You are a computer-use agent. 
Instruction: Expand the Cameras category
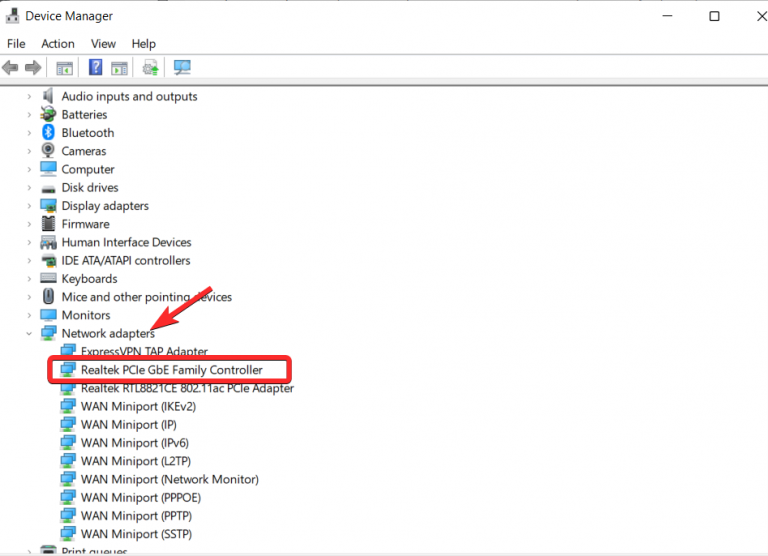(x=29, y=151)
